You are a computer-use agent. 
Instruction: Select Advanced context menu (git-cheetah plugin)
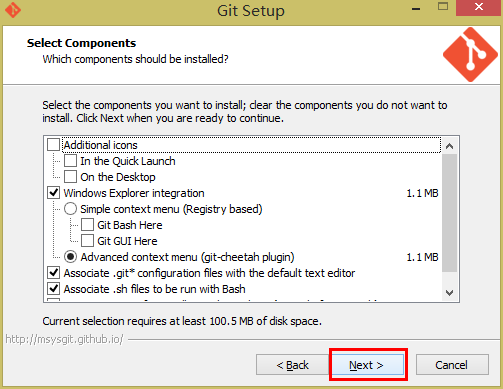[70, 257]
